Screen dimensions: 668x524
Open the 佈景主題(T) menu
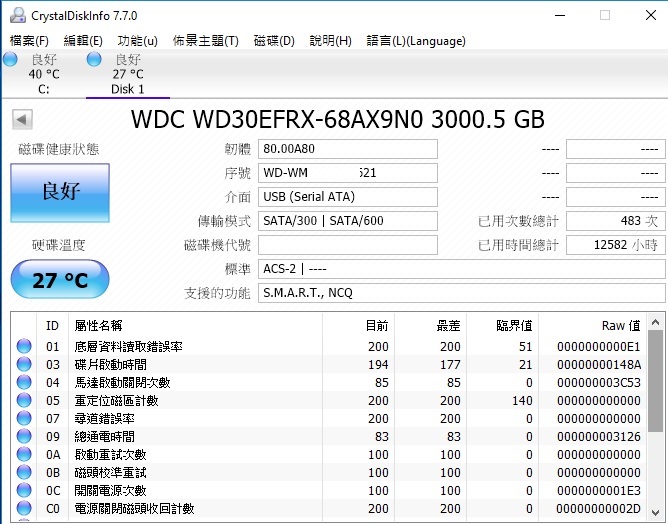point(205,41)
